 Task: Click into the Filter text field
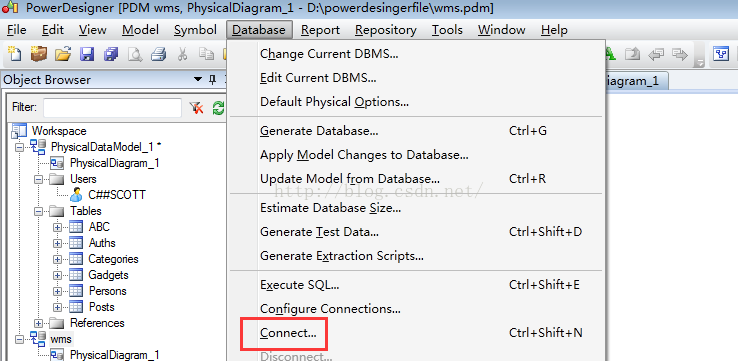click(x=112, y=108)
